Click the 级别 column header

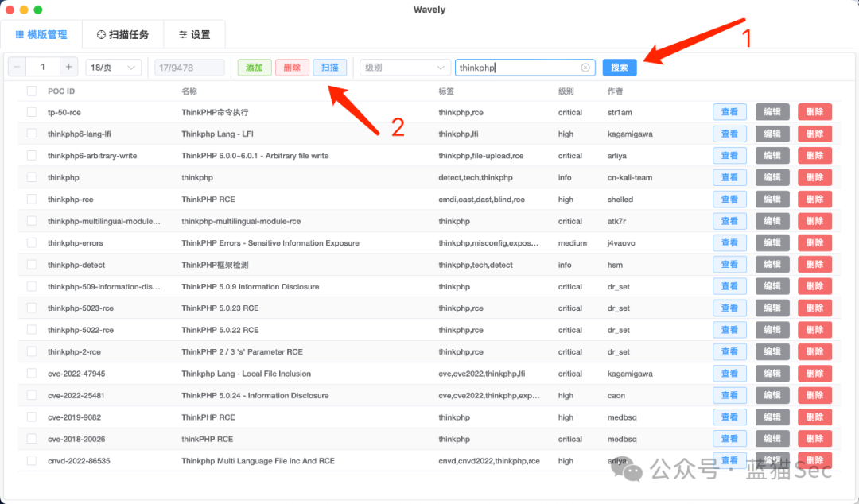(x=566, y=91)
